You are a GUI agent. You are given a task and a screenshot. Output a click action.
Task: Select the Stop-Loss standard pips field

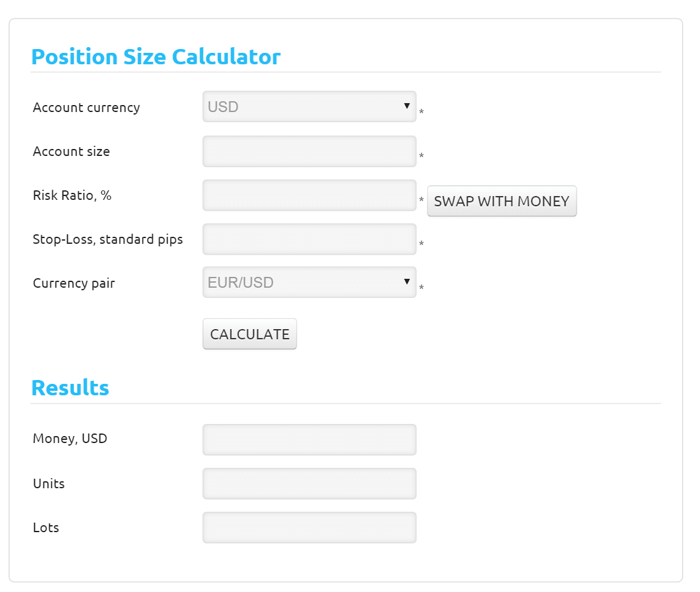click(x=310, y=239)
